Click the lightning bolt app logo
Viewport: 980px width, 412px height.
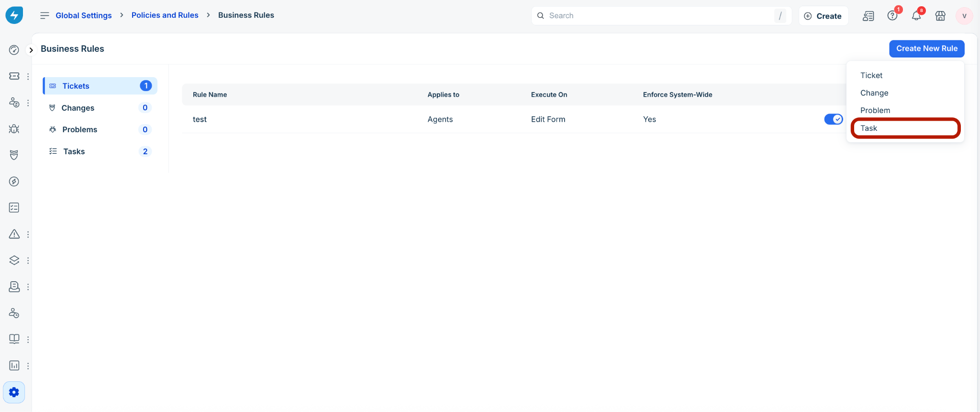(14, 15)
